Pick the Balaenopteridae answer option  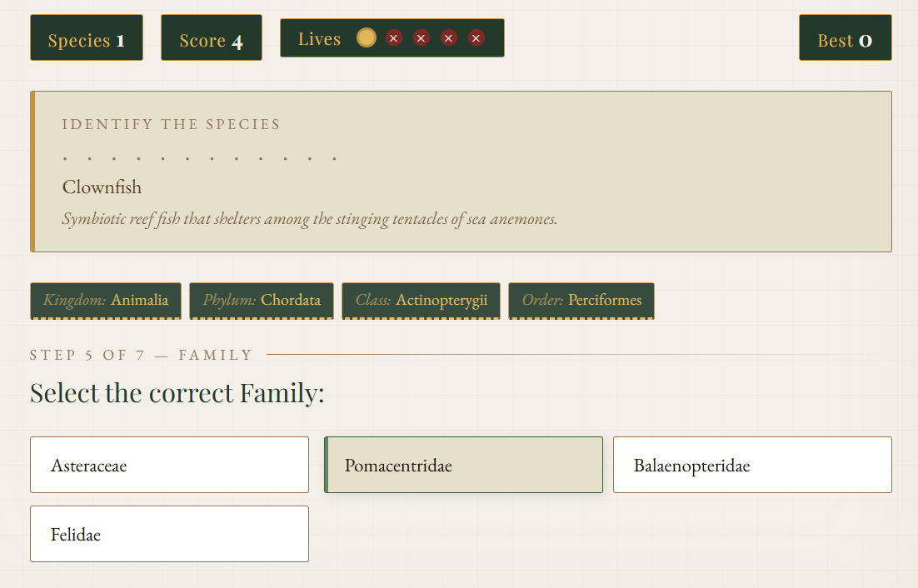coord(752,465)
